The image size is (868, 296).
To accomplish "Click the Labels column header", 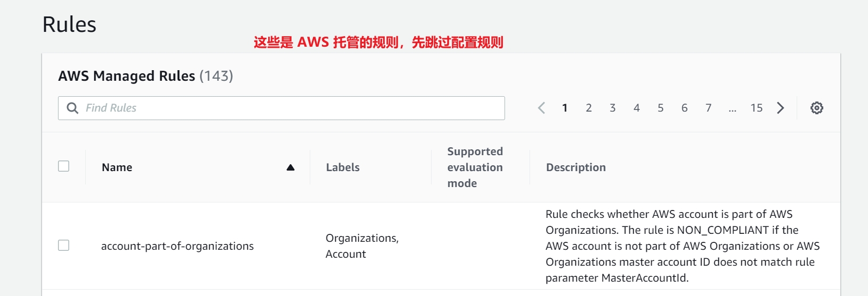I will point(343,167).
